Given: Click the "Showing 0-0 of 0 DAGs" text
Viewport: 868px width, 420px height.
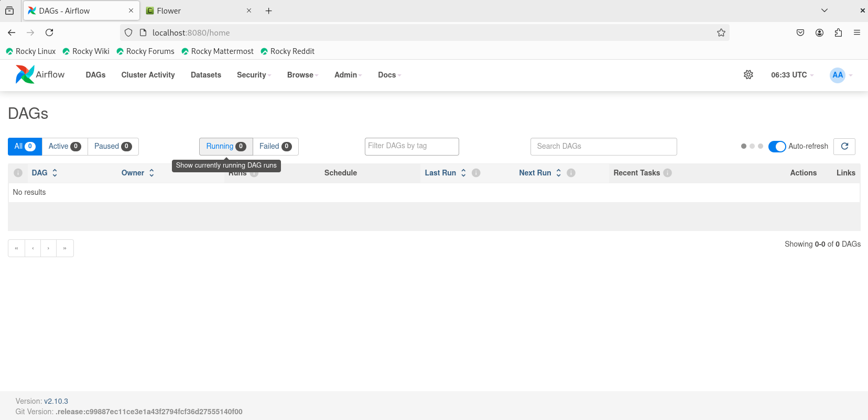Looking at the screenshot, I should [x=822, y=244].
